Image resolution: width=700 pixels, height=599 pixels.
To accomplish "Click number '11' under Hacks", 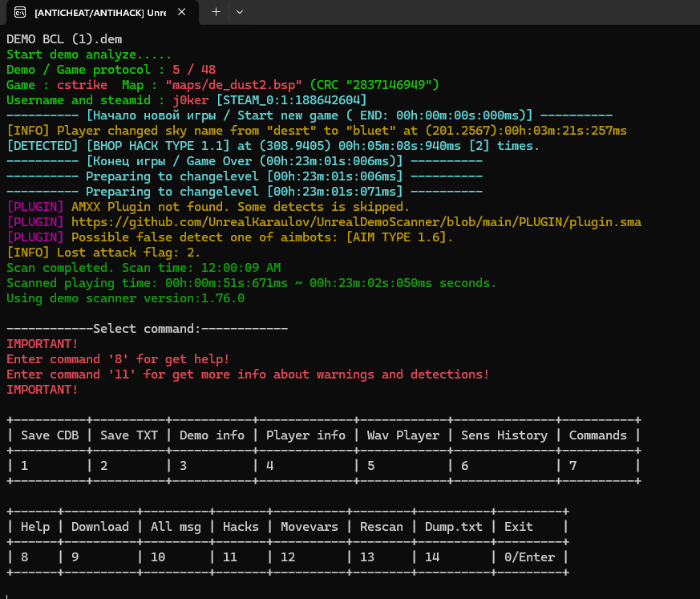I will 230,557.
